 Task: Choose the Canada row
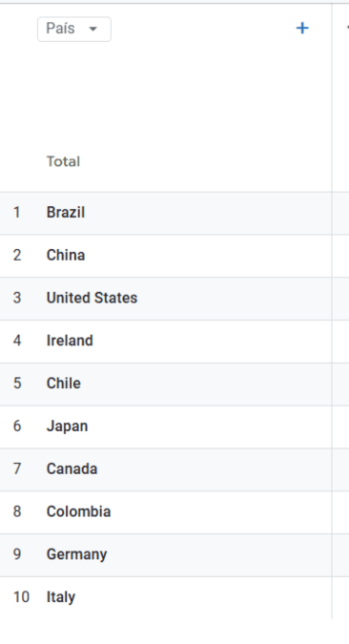[x=166, y=469]
